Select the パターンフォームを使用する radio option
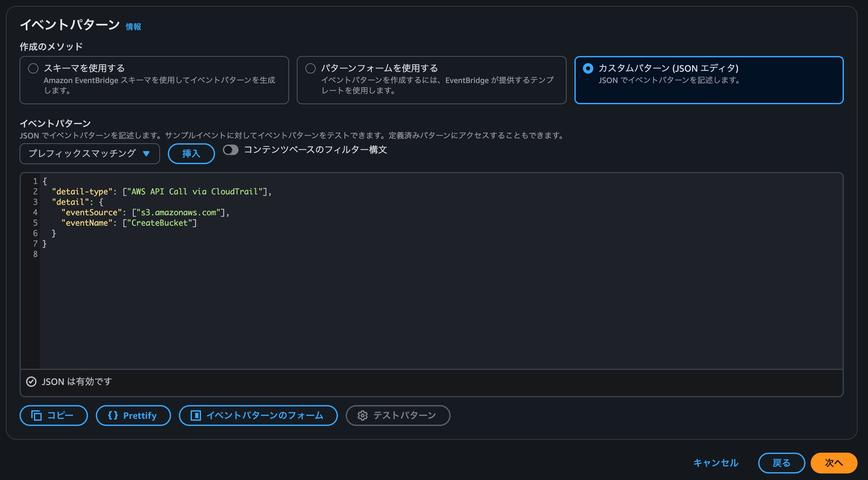This screenshot has height=480, width=868. tap(310, 68)
